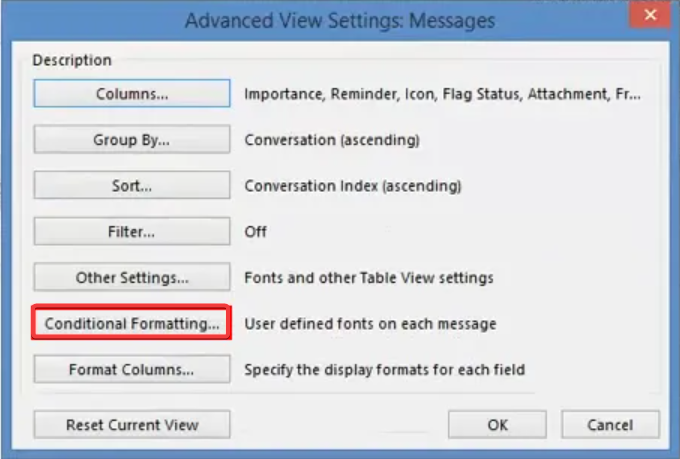
Task: Dismiss the dialog with Cancel
Action: pos(610,425)
